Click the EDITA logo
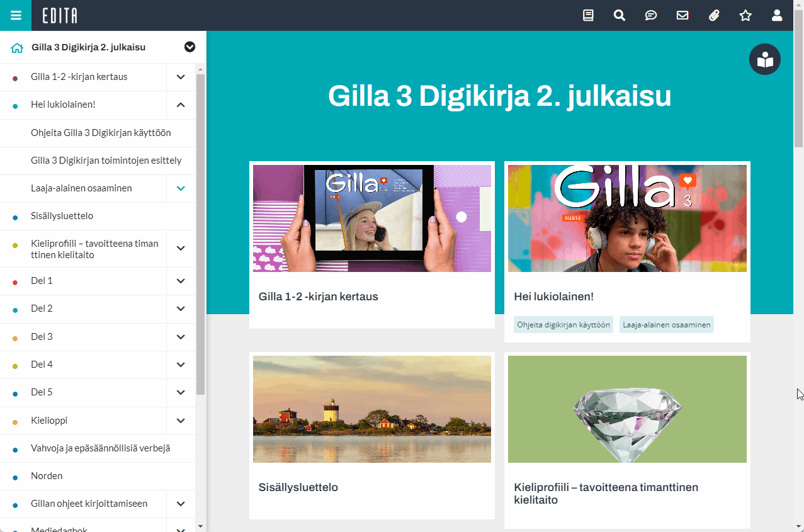The width and height of the screenshot is (804, 532). tap(60, 16)
